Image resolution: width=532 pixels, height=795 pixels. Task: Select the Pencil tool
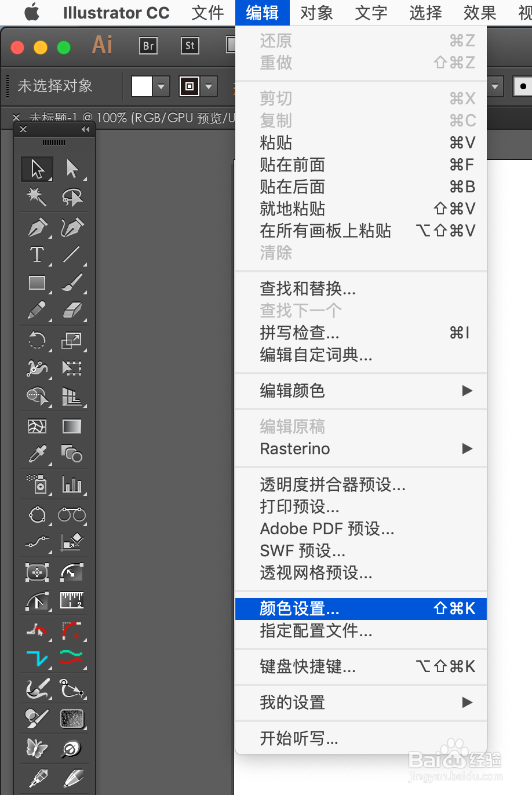point(37,311)
